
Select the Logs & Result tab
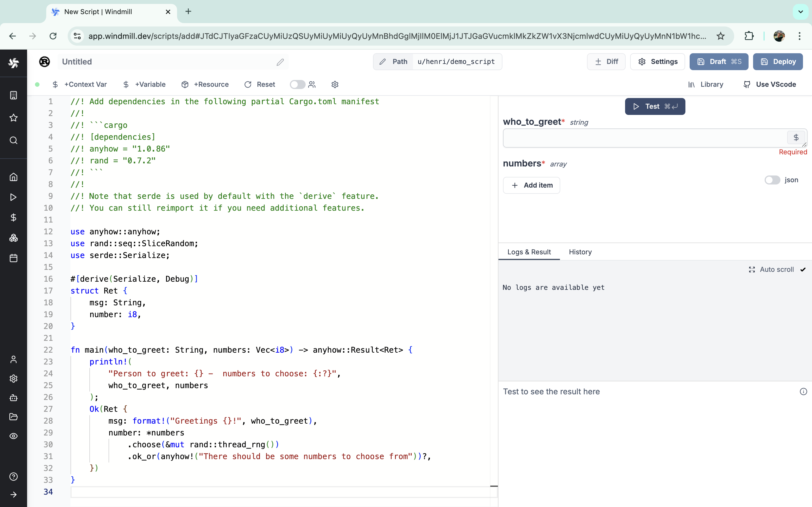pos(529,252)
